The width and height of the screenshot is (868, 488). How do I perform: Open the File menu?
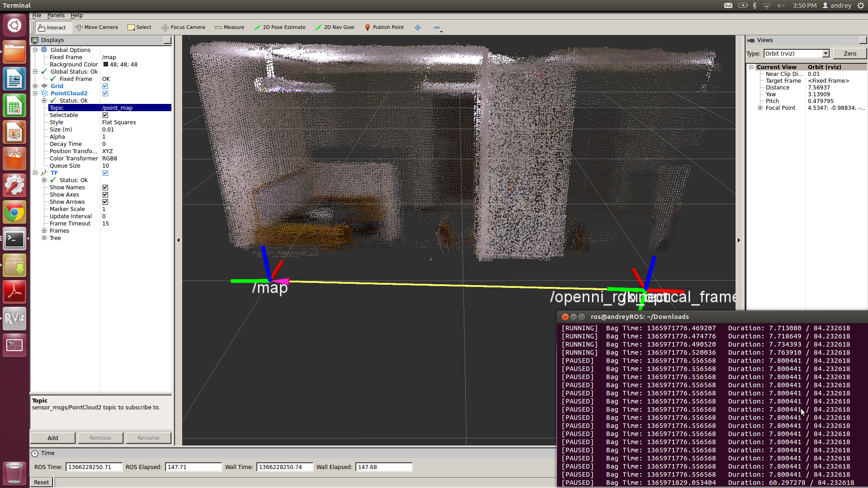tap(37, 15)
